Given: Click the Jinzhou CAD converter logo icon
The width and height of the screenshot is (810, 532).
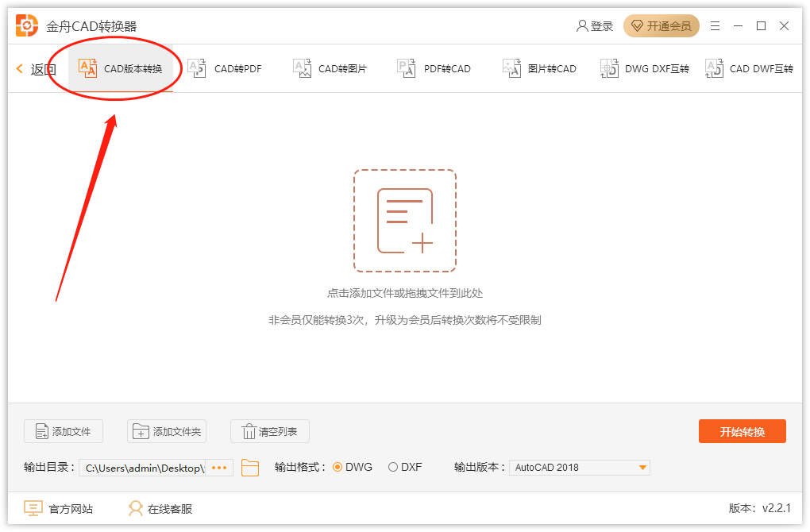Looking at the screenshot, I should (27, 25).
